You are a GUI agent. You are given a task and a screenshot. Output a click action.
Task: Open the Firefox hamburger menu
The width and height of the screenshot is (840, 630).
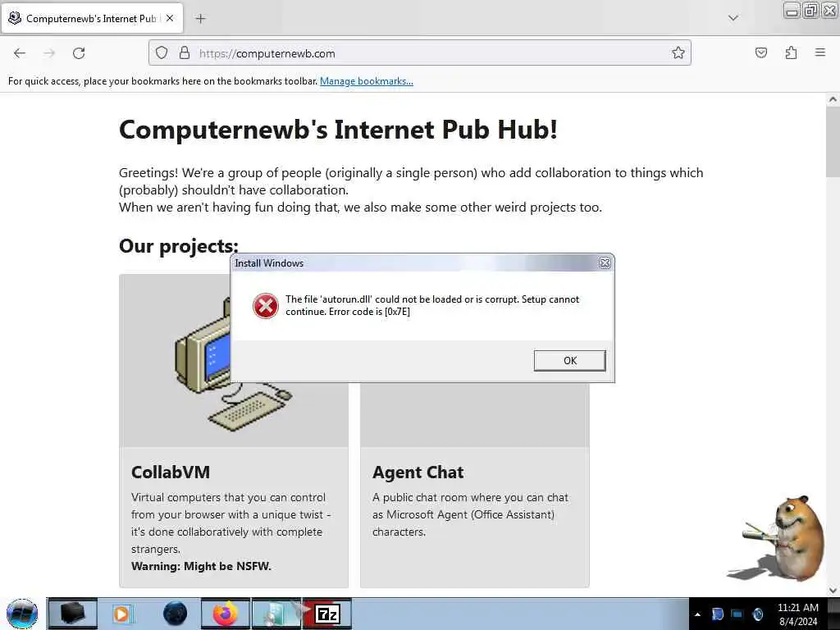point(820,52)
